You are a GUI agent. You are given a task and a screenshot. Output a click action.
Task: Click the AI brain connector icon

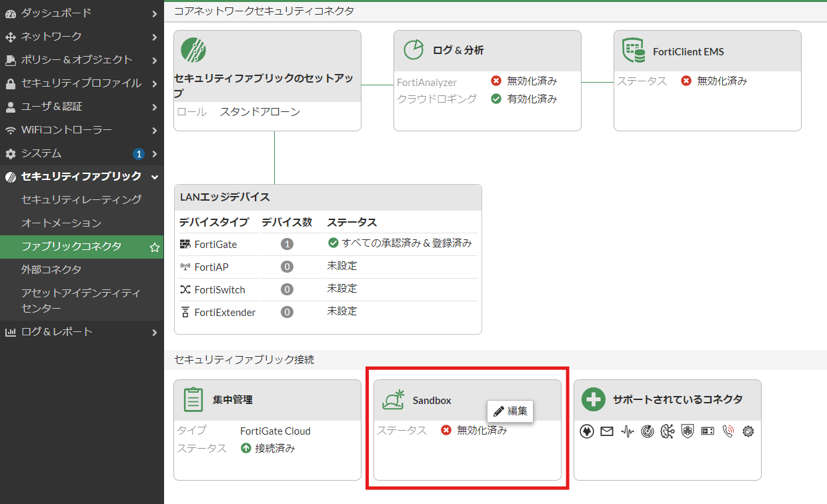[x=667, y=431]
